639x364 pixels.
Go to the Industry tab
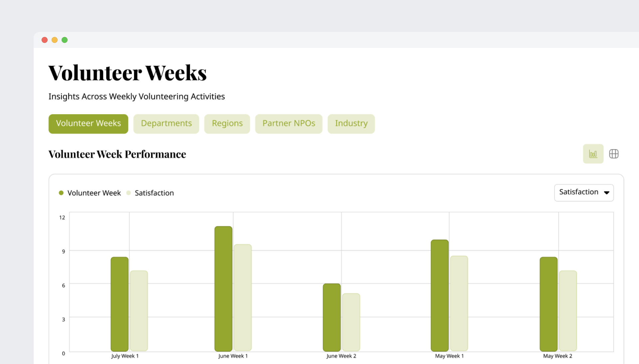pos(351,123)
